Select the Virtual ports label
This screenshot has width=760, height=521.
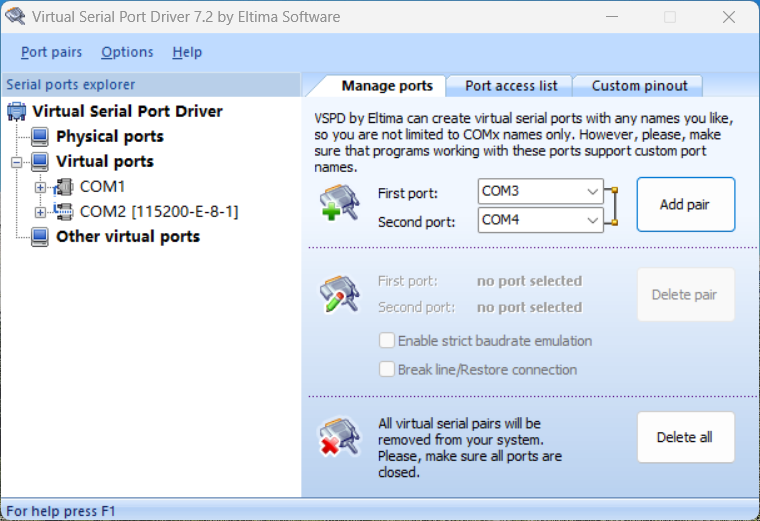(105, 162)
